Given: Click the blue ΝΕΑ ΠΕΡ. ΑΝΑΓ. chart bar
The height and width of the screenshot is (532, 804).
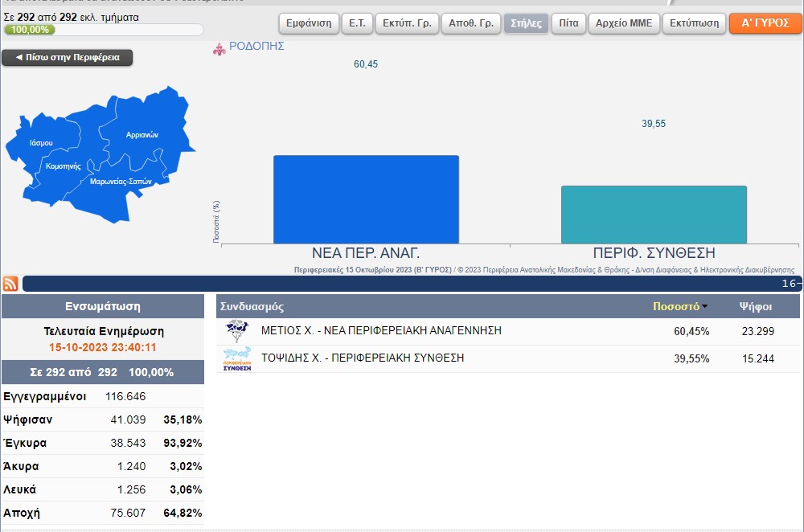Looking at the screenshot, I should pyautogui.click(x=366, y=199).
